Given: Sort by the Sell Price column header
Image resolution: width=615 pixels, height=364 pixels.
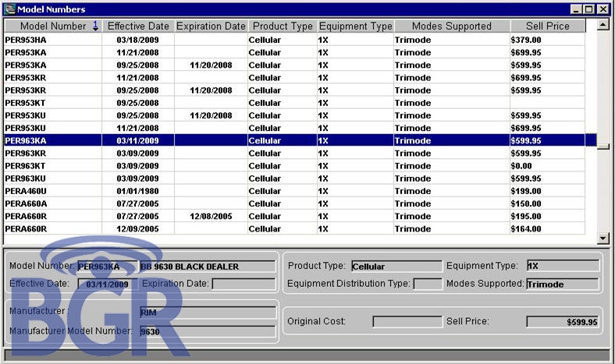Looking at the screenshot, I should coord(548,27).
